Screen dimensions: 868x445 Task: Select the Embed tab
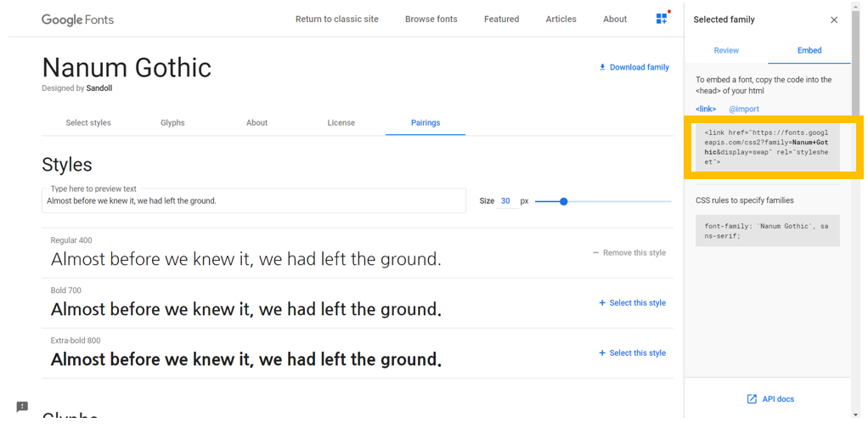pyautogui.click(x=809, y=50)
